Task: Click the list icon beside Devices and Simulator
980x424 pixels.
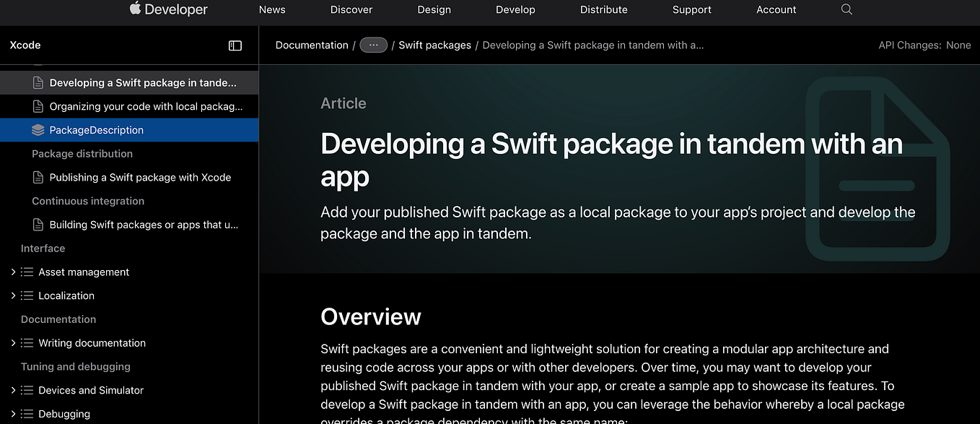Action: point(27,391)
